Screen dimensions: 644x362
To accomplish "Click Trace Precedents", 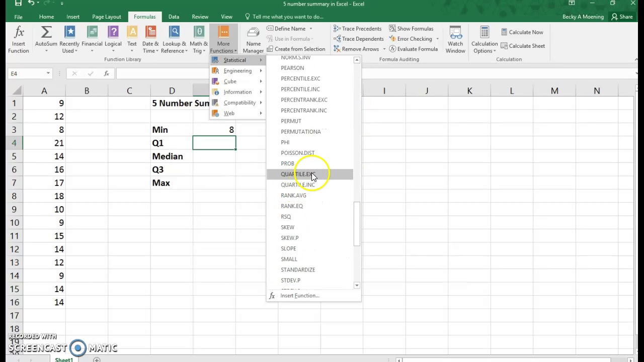I will [357, 29].
